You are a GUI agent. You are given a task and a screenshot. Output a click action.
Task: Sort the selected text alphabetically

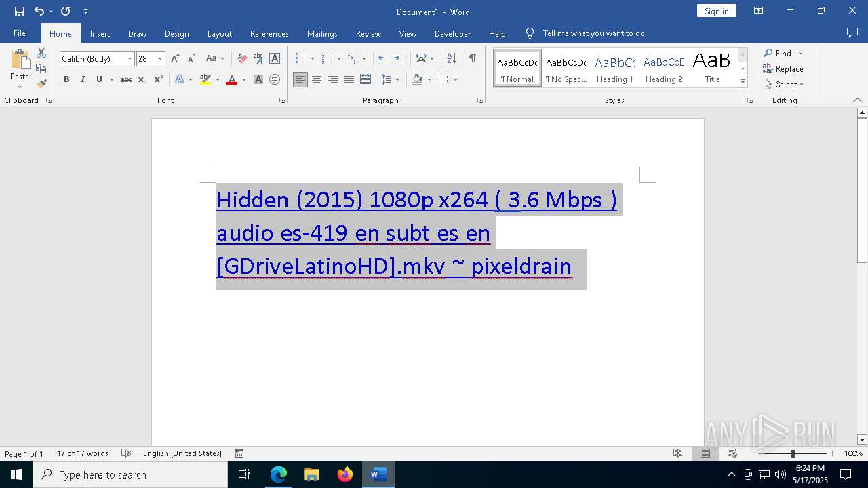(452, 59)
